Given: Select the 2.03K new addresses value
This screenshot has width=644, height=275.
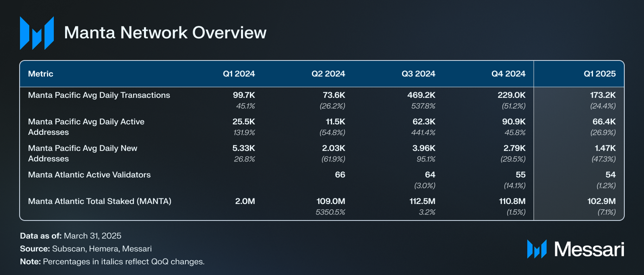Looking at the screenshot, I should (x=333, y=148).
